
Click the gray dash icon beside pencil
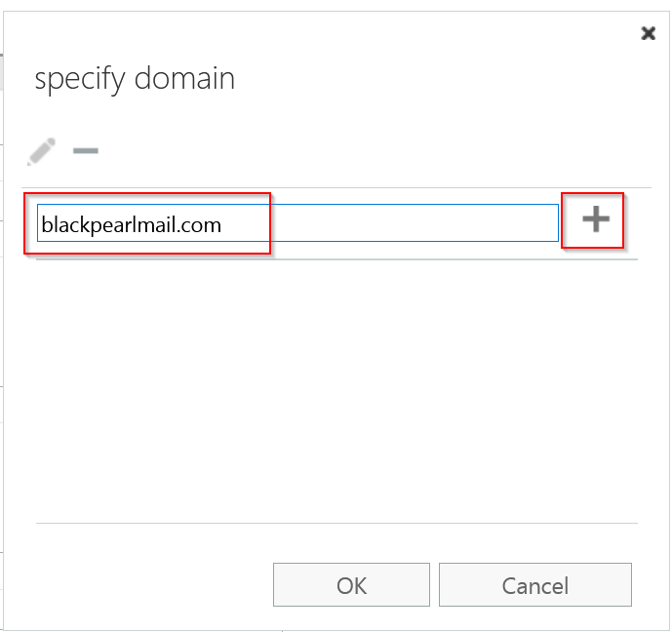[x=86, y=151]
